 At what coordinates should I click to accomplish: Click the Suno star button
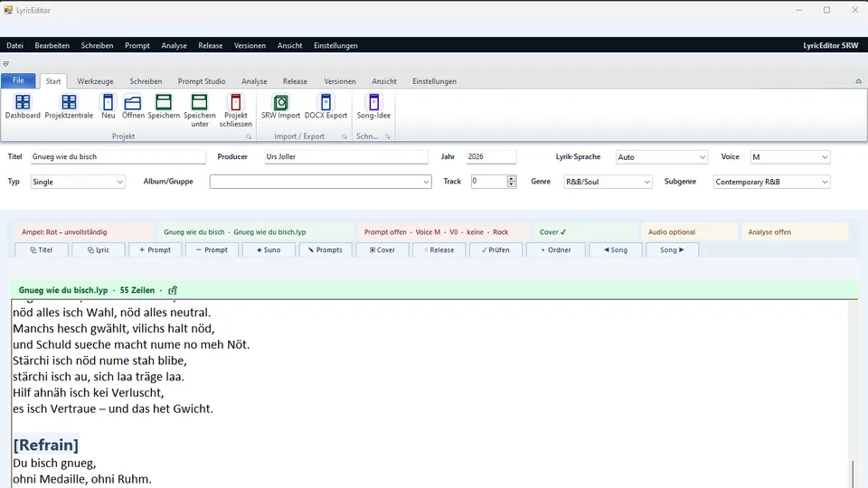point(269,250)
